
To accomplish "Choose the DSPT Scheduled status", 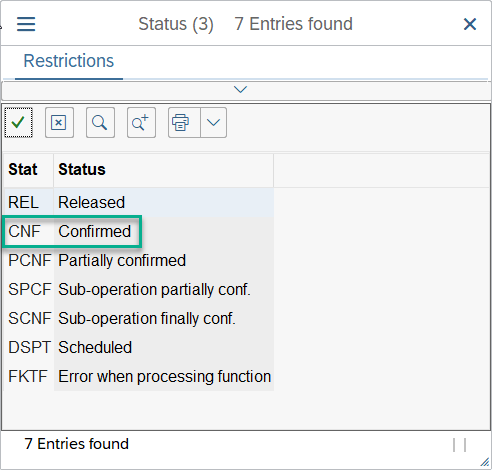I will click(x=139, y=347).
